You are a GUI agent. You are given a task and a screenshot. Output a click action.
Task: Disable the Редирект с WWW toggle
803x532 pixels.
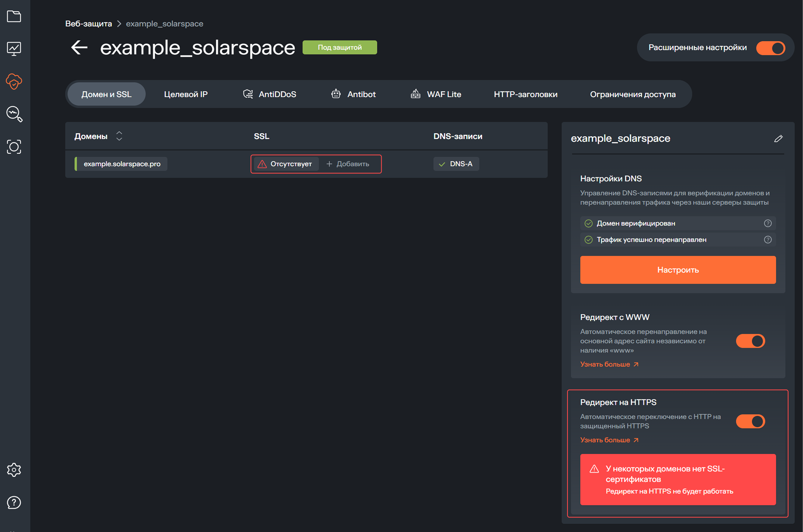(x=750, y=341)
